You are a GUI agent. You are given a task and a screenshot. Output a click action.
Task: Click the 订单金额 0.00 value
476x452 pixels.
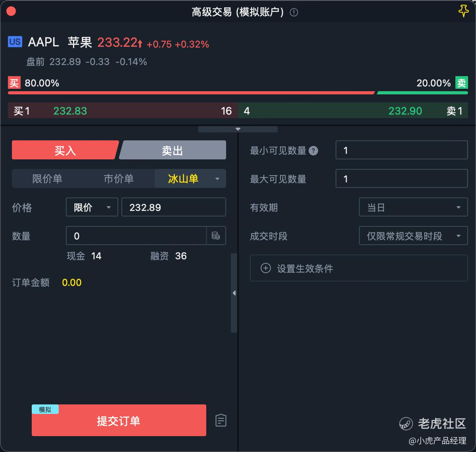pyautogui.click(x=72, y=283)
